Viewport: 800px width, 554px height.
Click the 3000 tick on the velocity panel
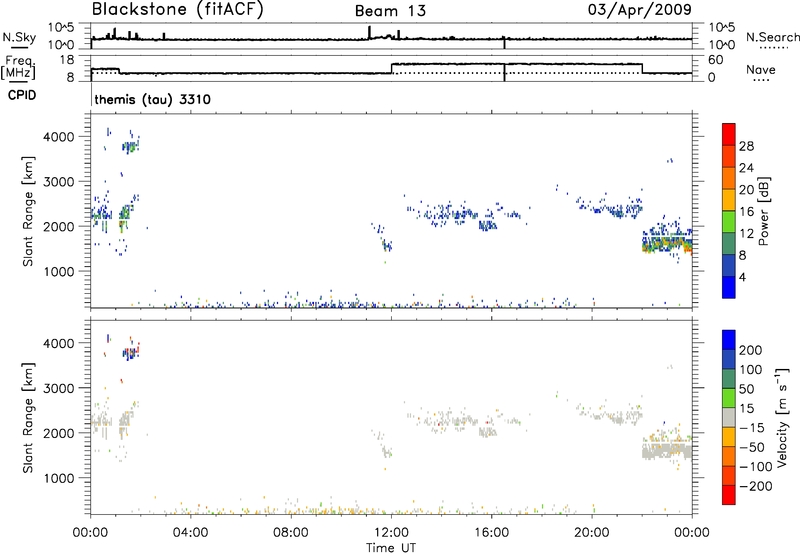point(58,388)
